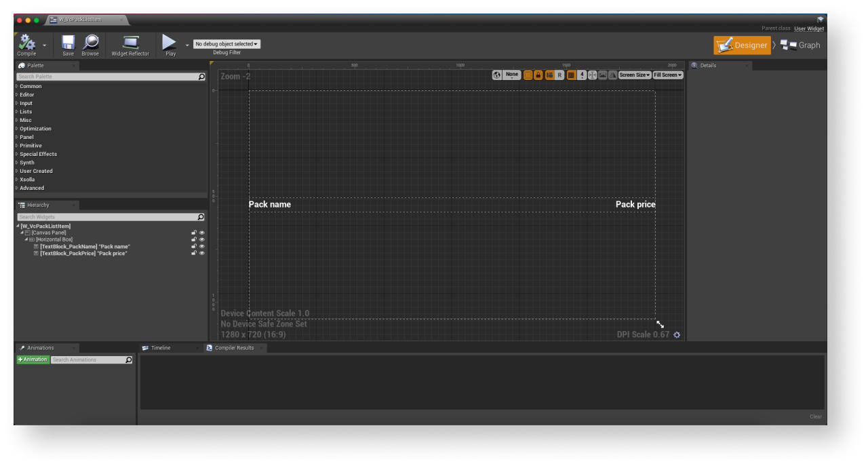868x466 pixels.
Task: Lock the Canvas Panel in hierarchy
Action: (194, 233)
